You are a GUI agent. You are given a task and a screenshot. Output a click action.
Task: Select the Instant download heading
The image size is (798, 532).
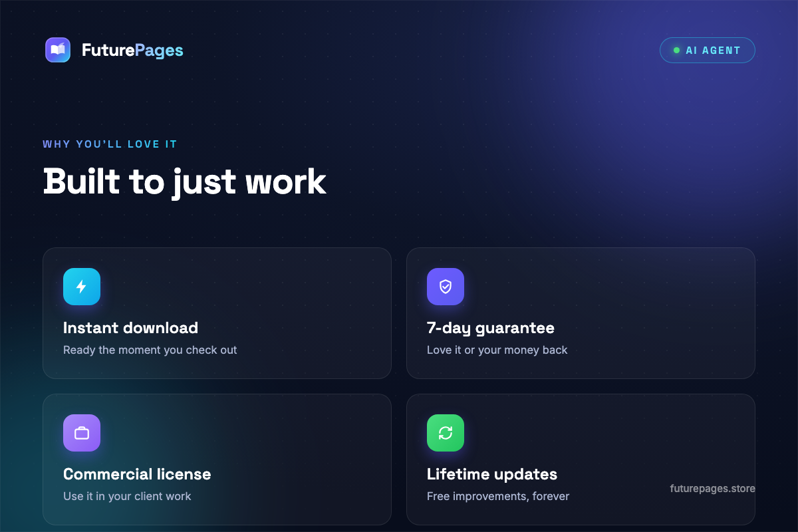[130, 328]
